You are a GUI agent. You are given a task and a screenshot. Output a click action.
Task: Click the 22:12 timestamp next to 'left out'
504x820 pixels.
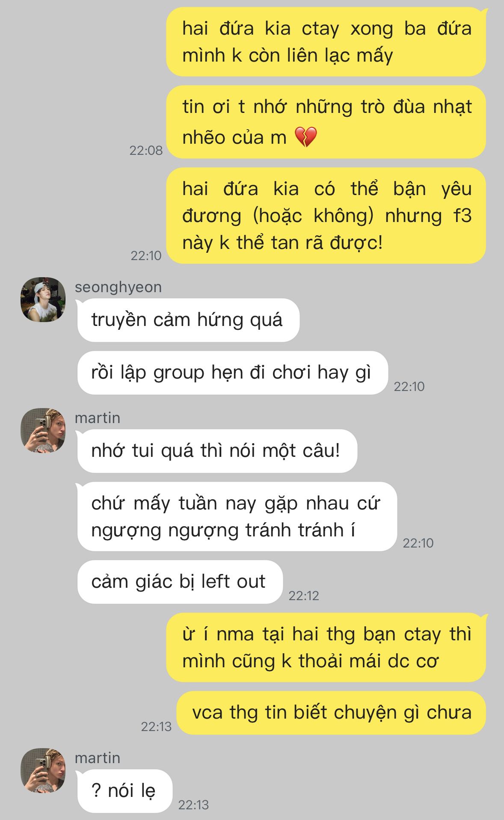(x=304, y=595)
